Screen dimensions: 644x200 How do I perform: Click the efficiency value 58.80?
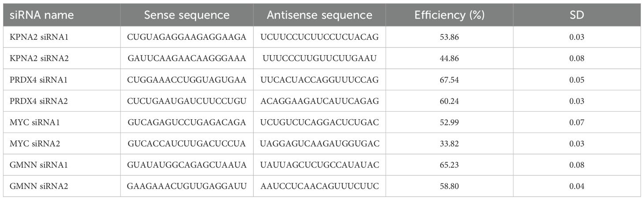point(449,186)
